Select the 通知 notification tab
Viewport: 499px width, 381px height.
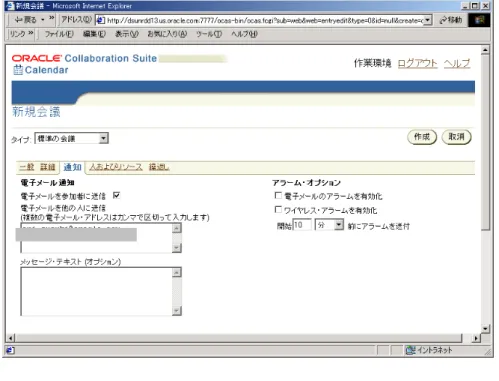tap(72, 167)
